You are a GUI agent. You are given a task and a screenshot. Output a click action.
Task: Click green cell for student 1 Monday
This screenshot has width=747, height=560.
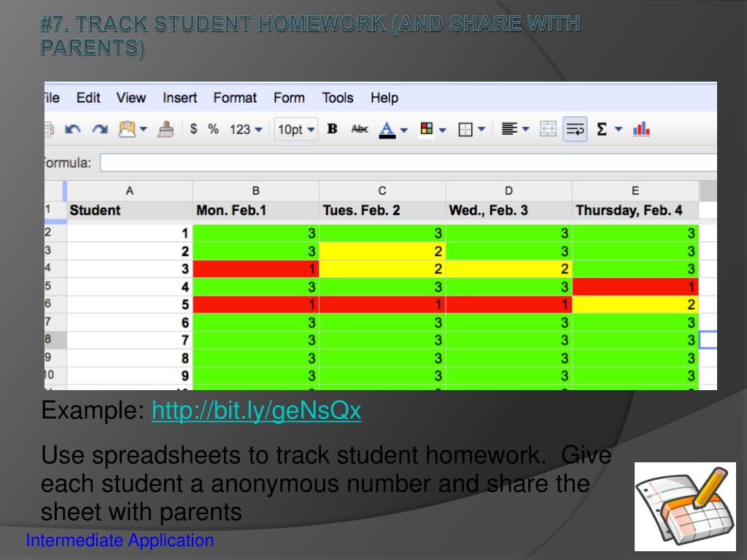point(256,233)
